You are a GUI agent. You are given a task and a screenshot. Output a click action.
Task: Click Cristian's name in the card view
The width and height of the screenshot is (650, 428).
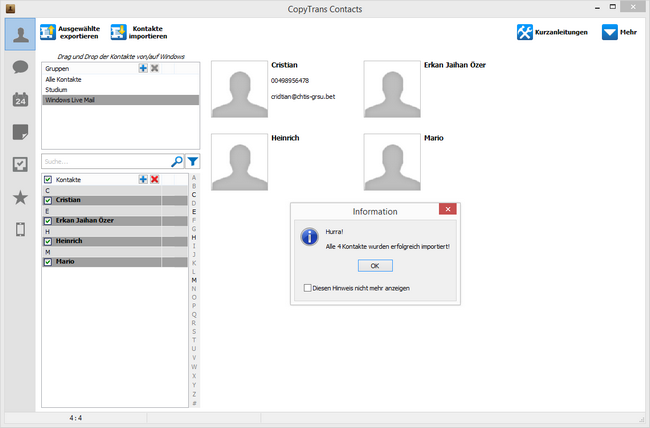[x=284, y=65]
